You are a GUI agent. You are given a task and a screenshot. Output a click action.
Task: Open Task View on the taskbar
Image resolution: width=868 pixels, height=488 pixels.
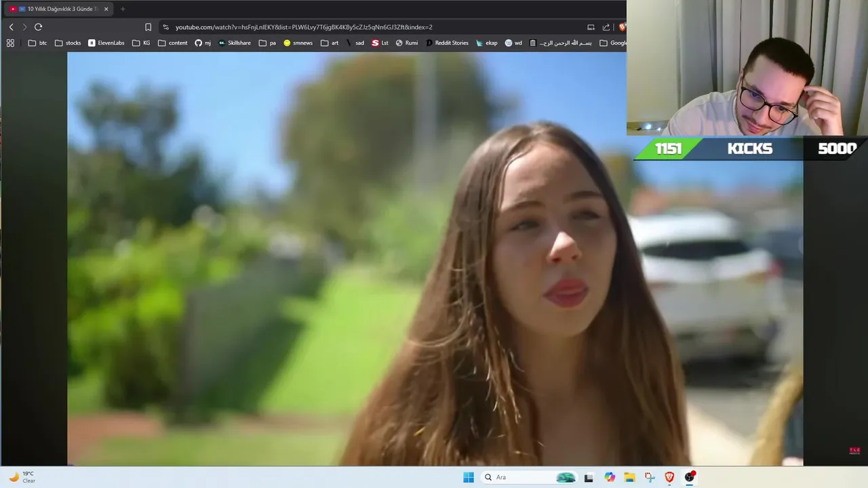pos(589,477)
